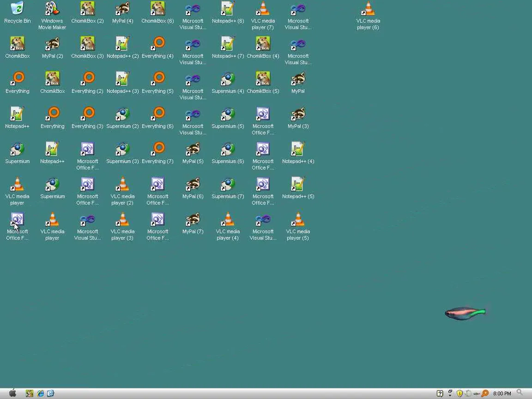Screen dimensions: 532x399
Task: Click the yellow security shield tray icon
Action: (x=459, y=393)
